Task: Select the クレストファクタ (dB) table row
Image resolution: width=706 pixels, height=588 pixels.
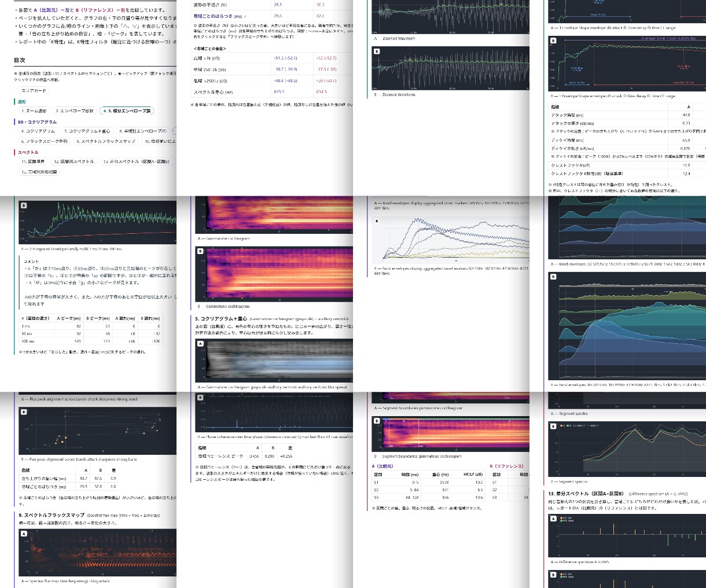Action: pos(627,165)
